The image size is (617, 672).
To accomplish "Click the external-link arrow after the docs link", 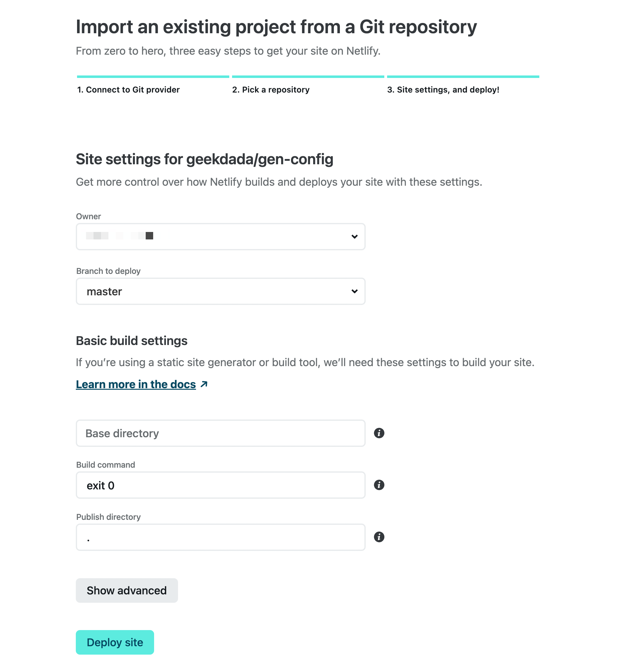I will coord(204,384).
